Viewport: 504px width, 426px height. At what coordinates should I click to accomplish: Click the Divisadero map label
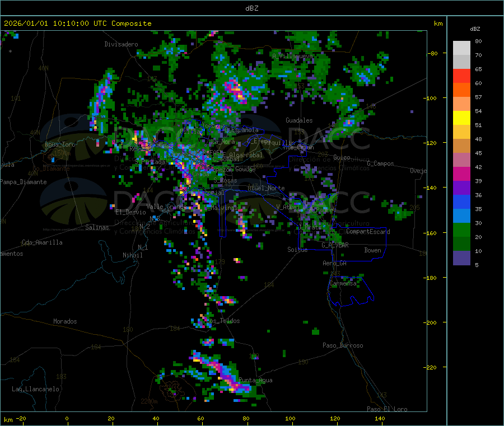(x=121, y=44)
